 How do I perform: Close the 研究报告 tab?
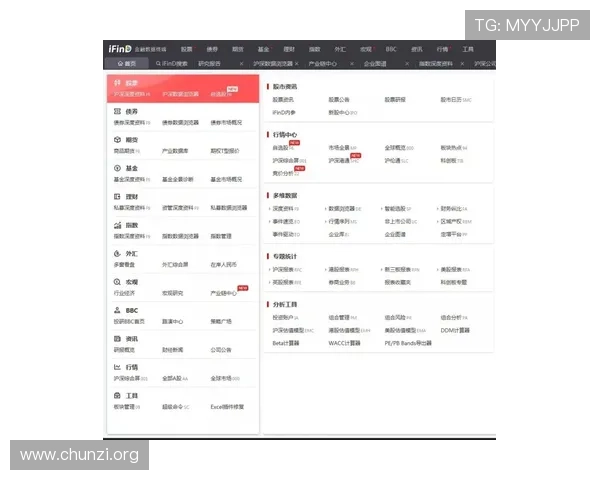point(240,63)
